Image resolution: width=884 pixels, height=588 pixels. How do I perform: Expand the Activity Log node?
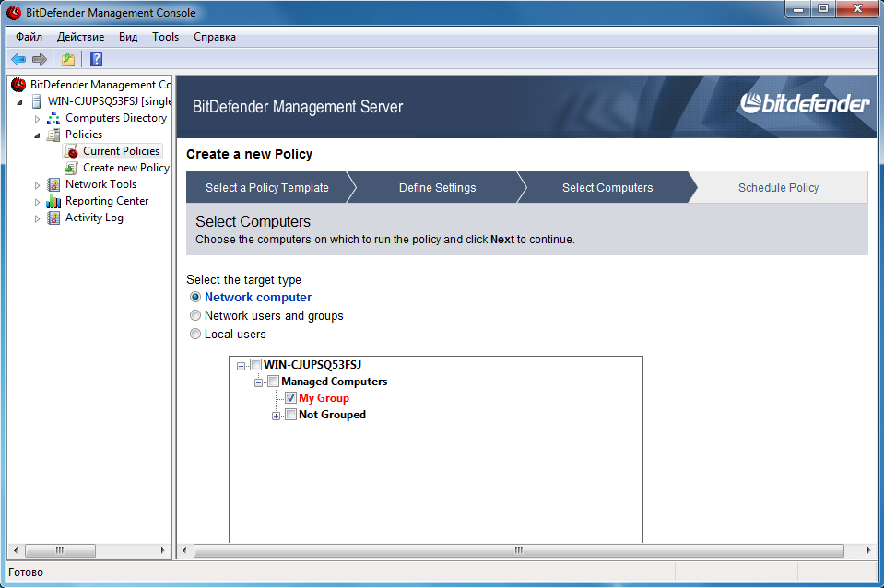click(37, 218)
